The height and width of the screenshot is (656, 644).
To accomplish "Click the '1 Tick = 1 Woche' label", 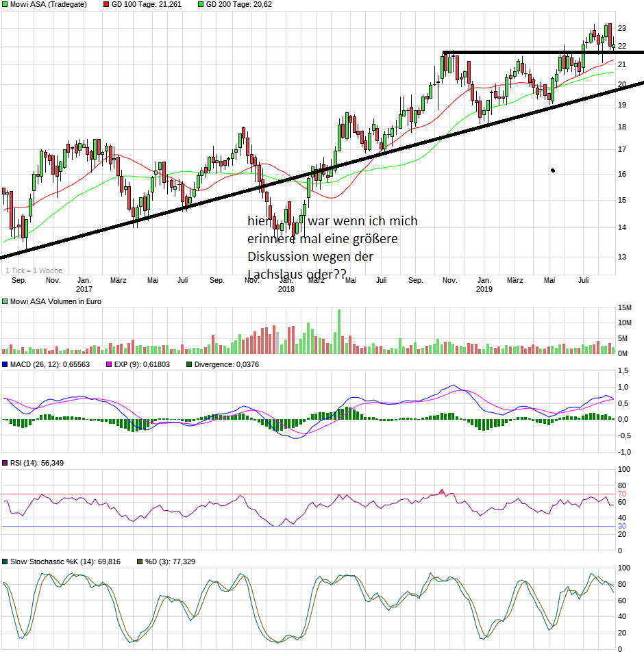I will coord(34,271).
